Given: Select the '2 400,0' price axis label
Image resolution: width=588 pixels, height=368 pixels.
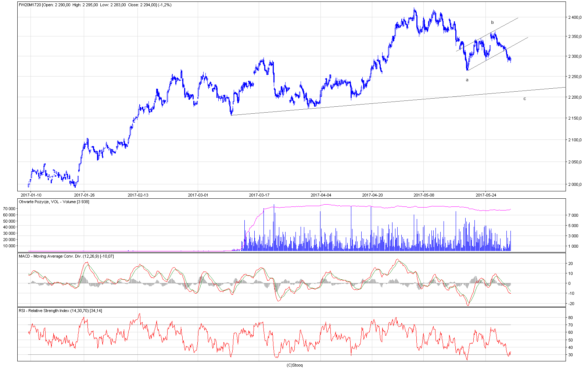Looking at the screenshot, I should pos(575,17).
